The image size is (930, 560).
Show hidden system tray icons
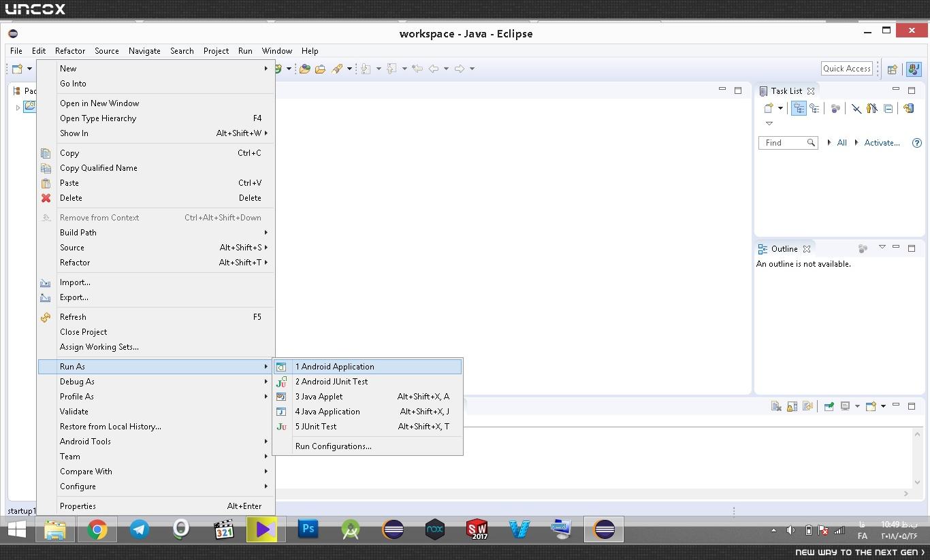click(773, 530)
